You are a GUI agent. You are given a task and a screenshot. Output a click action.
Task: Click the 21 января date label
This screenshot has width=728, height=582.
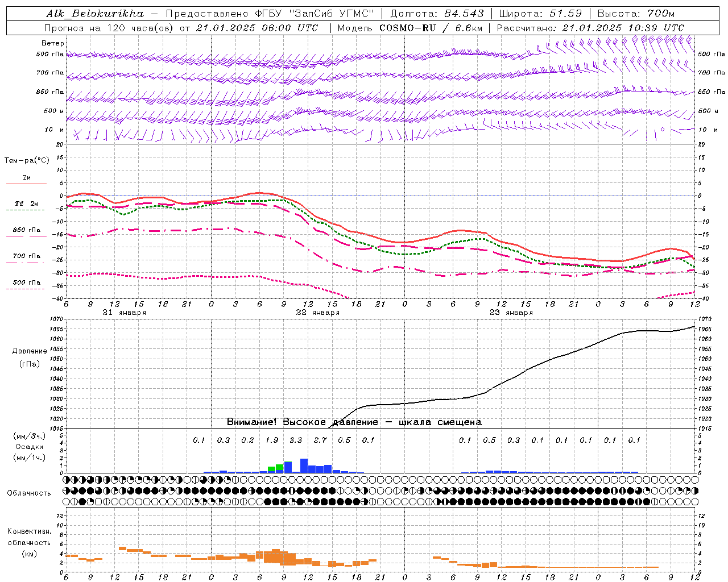coord(124,313)
